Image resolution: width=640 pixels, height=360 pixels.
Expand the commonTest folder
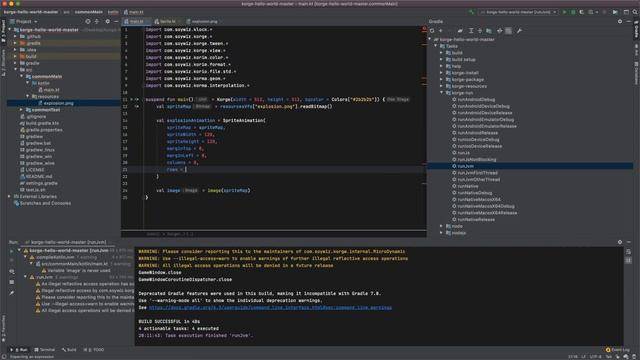click(22, 110)
